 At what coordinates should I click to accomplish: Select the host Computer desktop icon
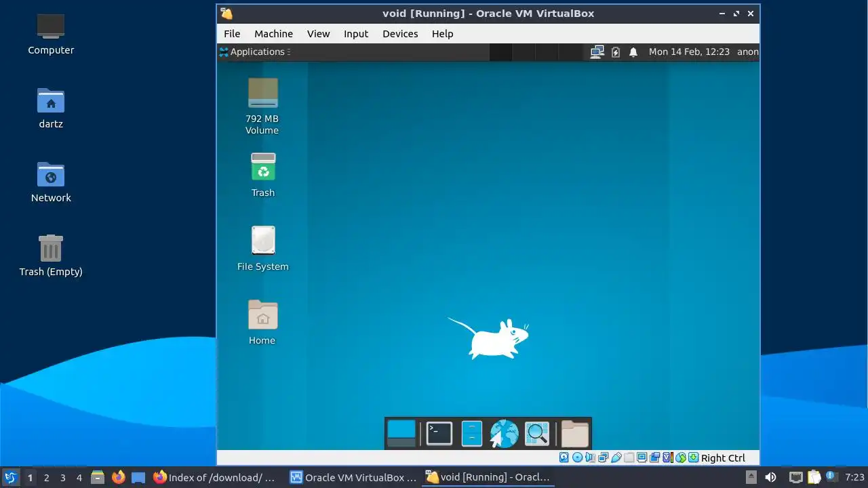51,34
